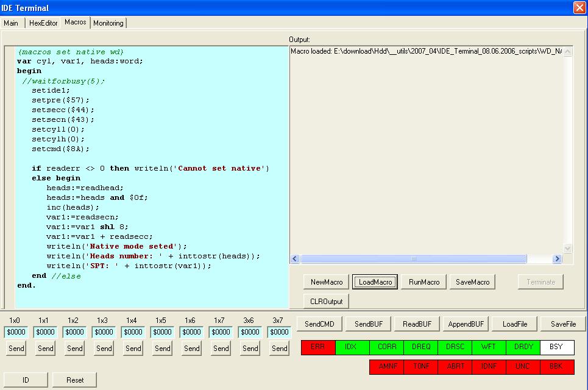Click the output vertical scroll down arrow
Viewport: 588px width, 390px height.
568,248
